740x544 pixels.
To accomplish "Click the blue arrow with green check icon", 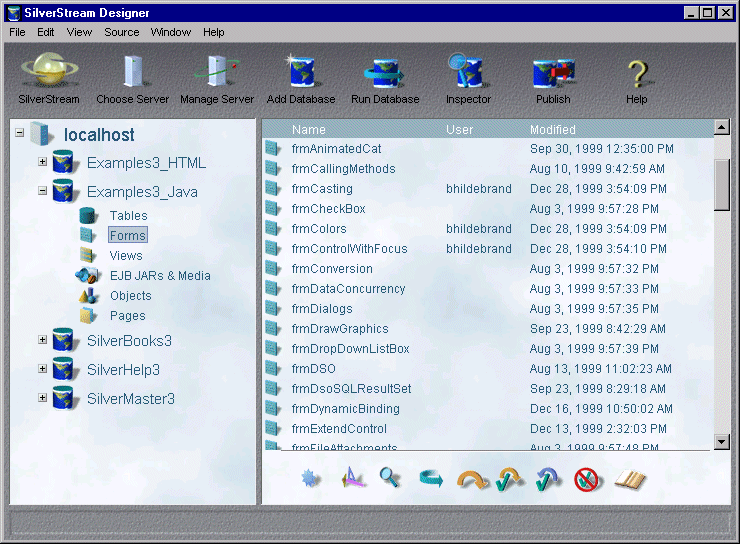I will click(x=547, y=479).
